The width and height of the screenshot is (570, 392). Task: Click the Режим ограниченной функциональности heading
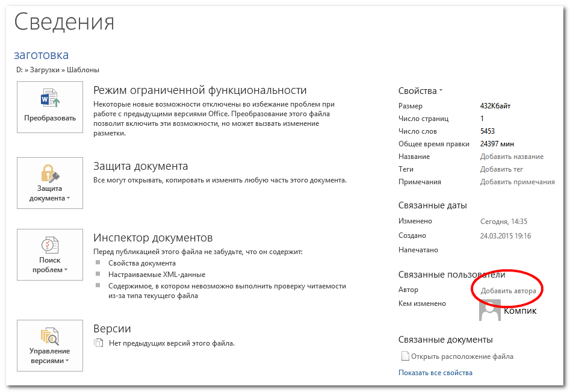(x=200, y=90)
